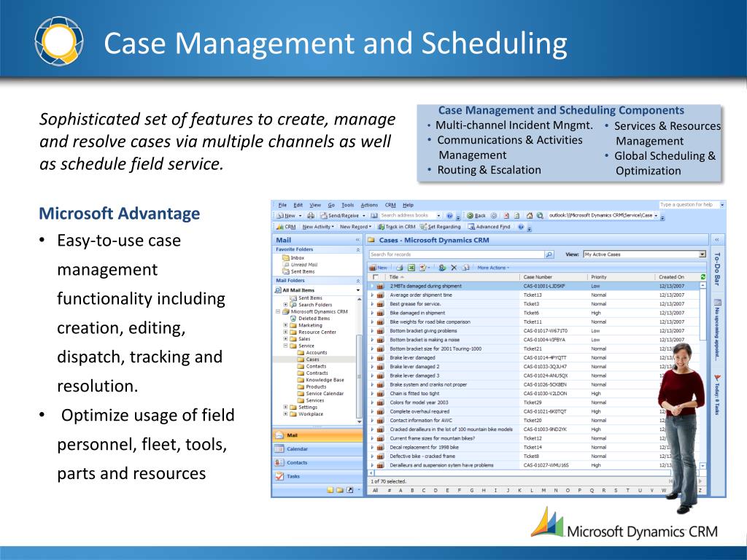Sort by the Priority column header
747x560 pixels.
pos(599,276)
